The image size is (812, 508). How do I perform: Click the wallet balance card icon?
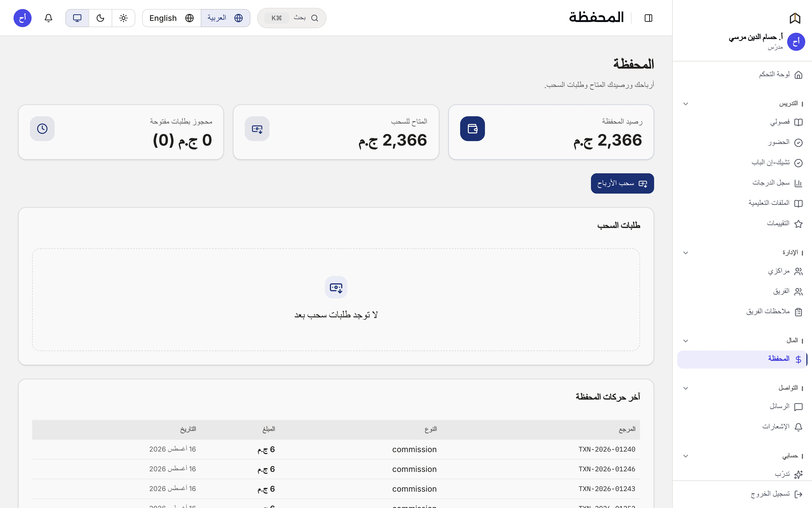coord(472,129)
